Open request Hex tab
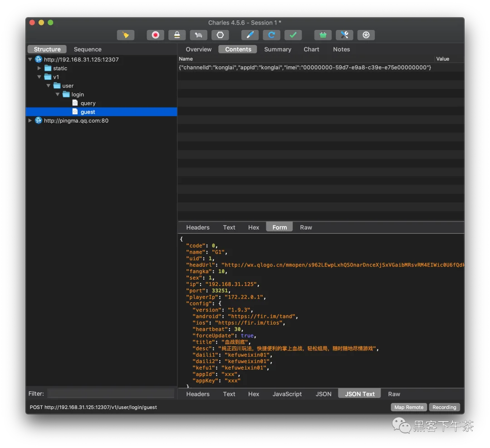The width and height of the screenshot is (490, 448). coord(254,227)
